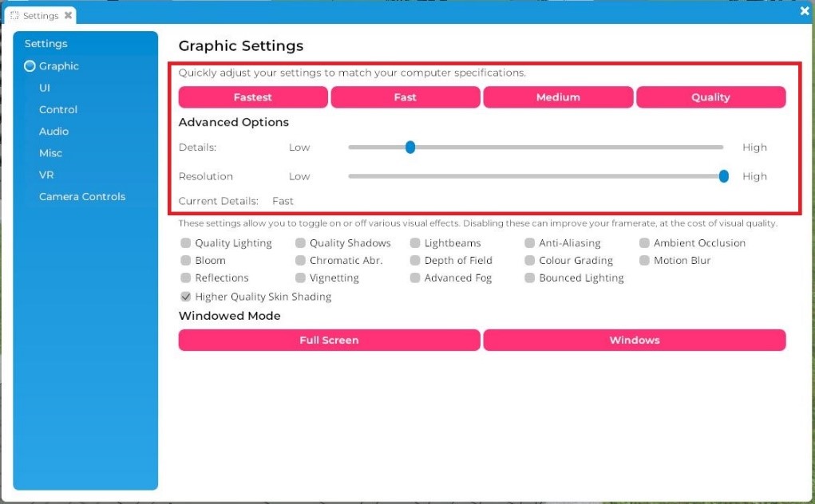Image resolution: width=815 pixels, height=504 pixels.
Task: Click the Resolution slider handle
Action: 723,176
